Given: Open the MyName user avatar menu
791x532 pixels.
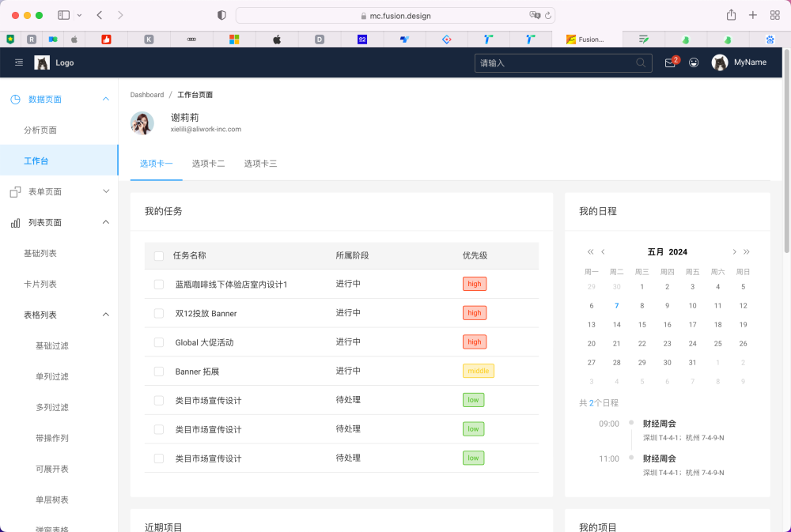Looking at the screenshot, I should 719,62.
